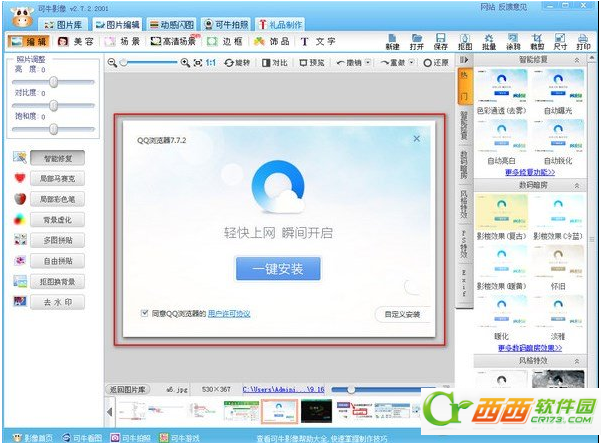
Task: Toggle the 对比 compare view
Action: [274, 62]
